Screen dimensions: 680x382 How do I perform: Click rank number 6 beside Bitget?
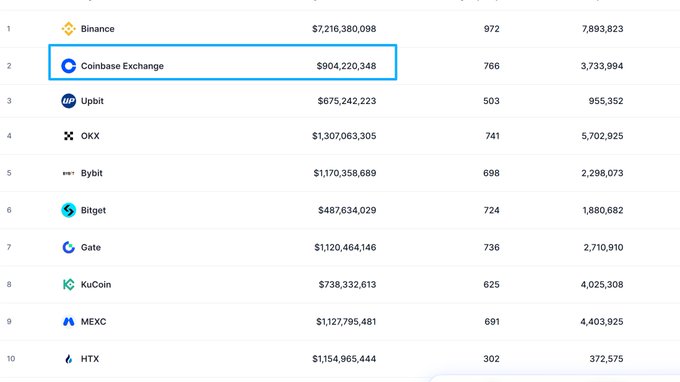pos(9,210)
